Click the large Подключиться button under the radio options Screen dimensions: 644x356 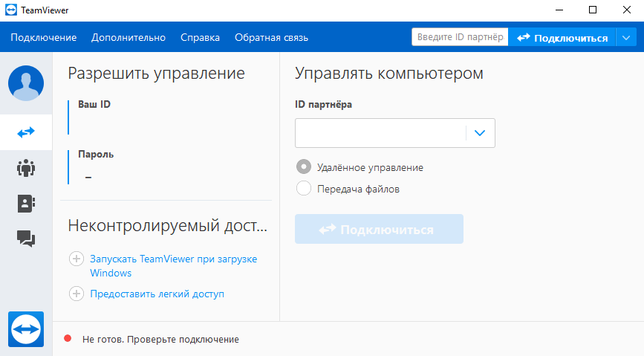tap(379, 229)
